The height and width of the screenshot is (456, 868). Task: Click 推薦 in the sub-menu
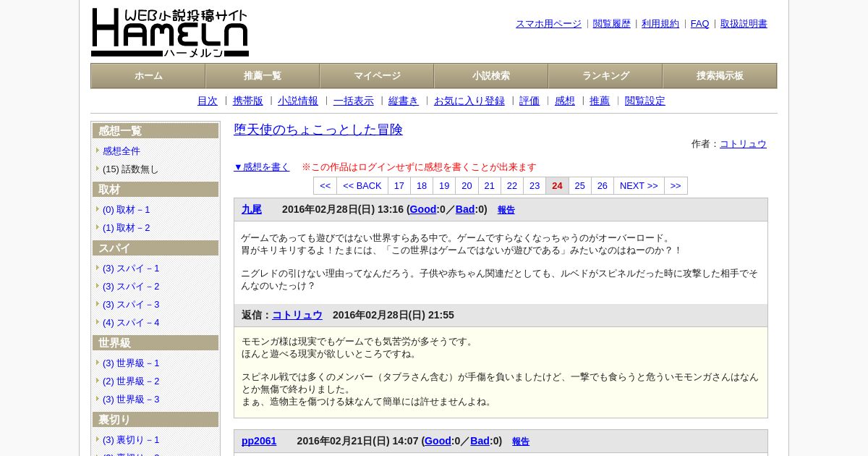click(600, 101)
